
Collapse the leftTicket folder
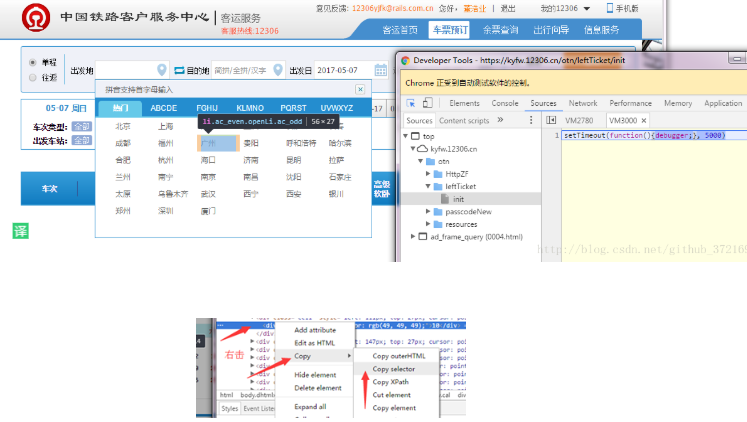click(x=428, y=186)
